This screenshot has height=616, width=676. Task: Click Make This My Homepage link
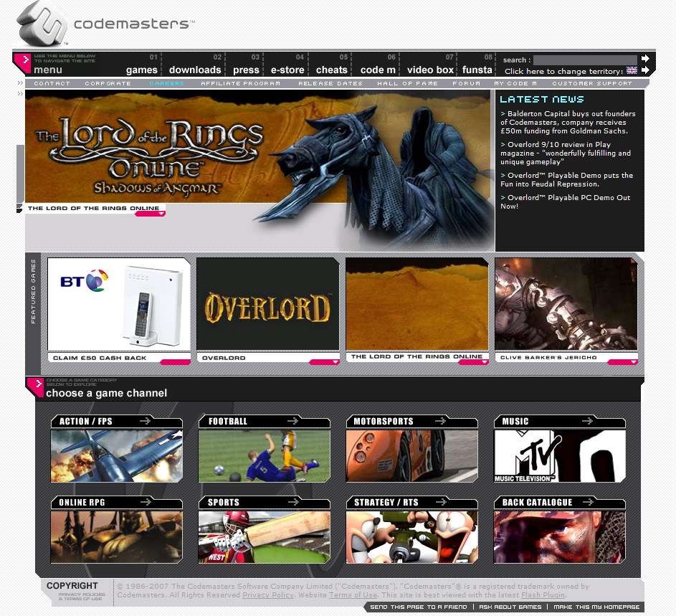(596, 607)
